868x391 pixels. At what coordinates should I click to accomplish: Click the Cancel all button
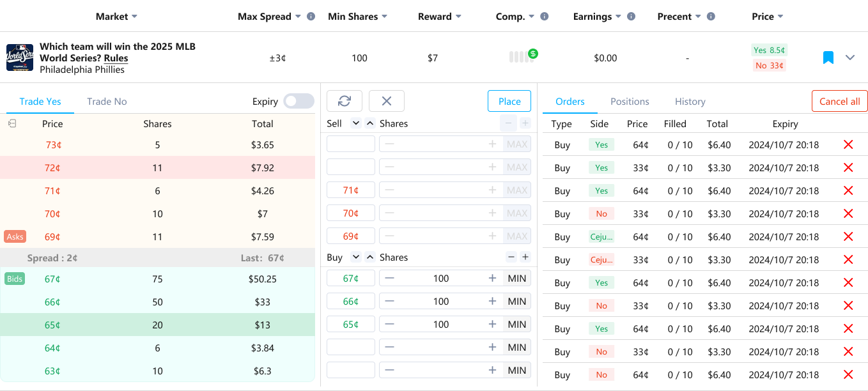[839, 101]
